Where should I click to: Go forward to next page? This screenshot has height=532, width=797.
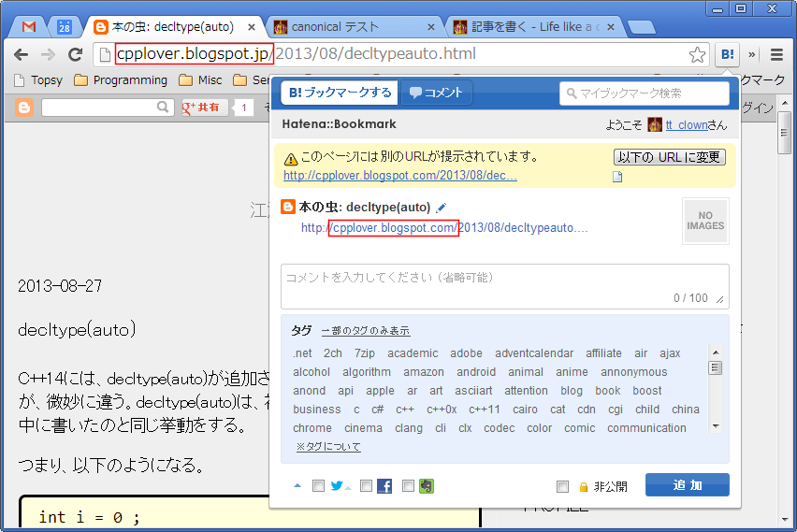pyautogui.click(x=48, y=54)
